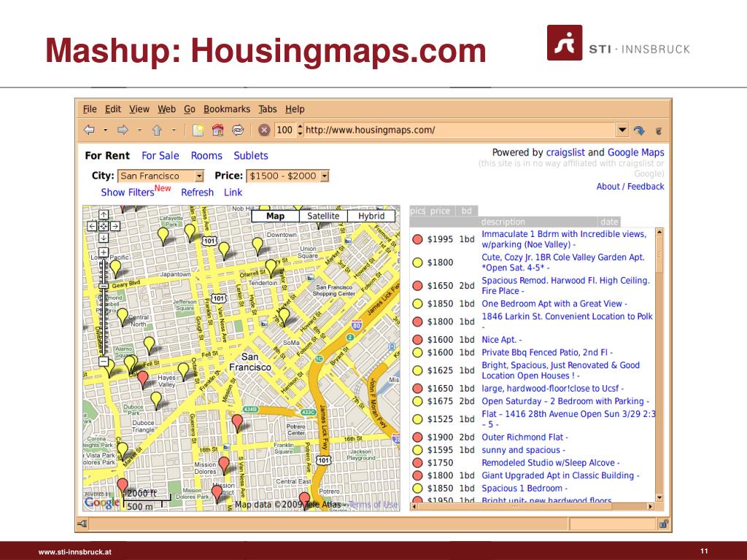
Task: Click the horizontal scrollbar right arrow in listings
Action: (x=651, y=506)
